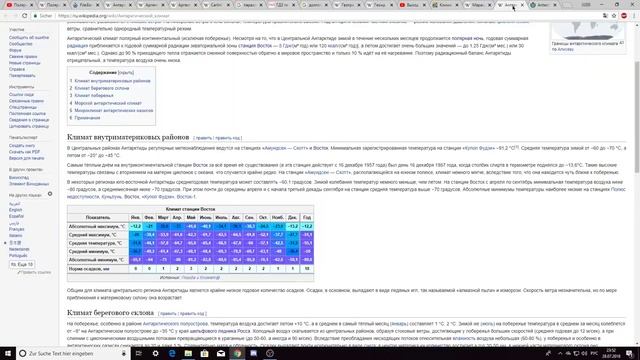Click править код next to Климат берегового склона

(x=192, y=313)
